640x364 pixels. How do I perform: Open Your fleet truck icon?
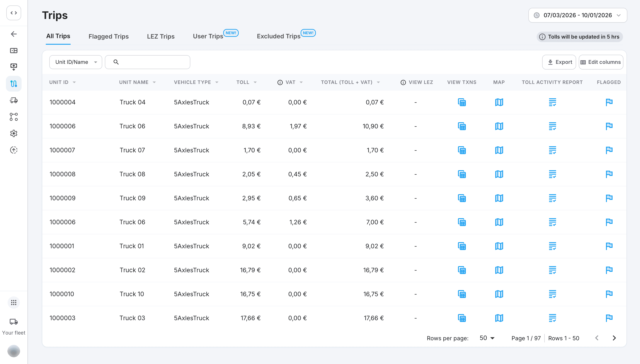tap(14, 322)
